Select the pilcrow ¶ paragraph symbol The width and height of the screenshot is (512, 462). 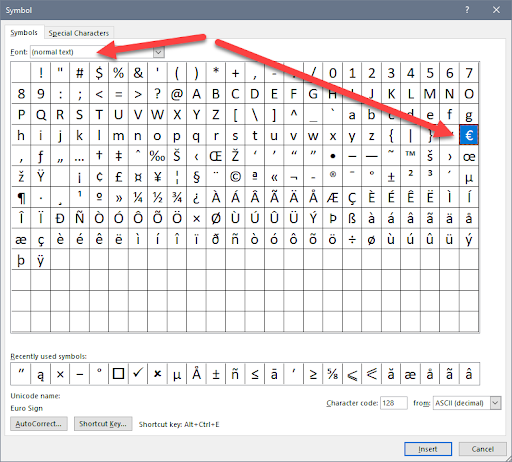[21, 197]
